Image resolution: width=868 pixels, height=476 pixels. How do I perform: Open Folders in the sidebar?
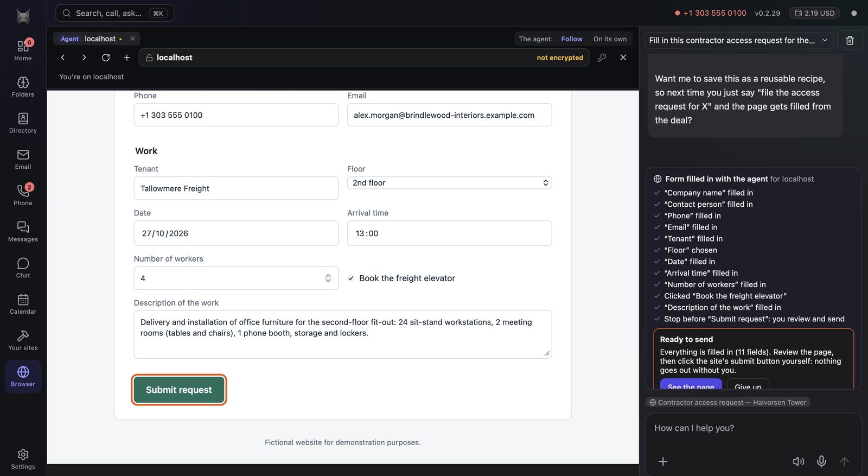[x=23, y=87]
